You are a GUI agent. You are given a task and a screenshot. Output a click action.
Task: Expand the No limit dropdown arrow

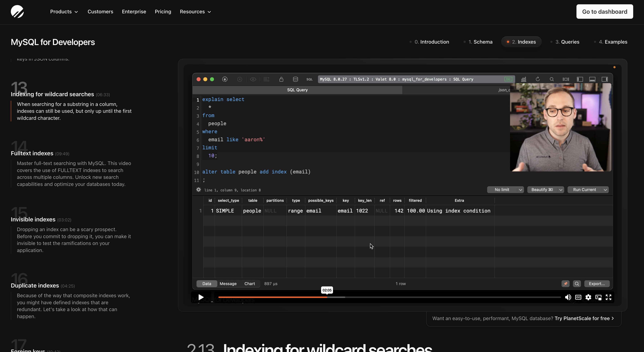point(520,190)
